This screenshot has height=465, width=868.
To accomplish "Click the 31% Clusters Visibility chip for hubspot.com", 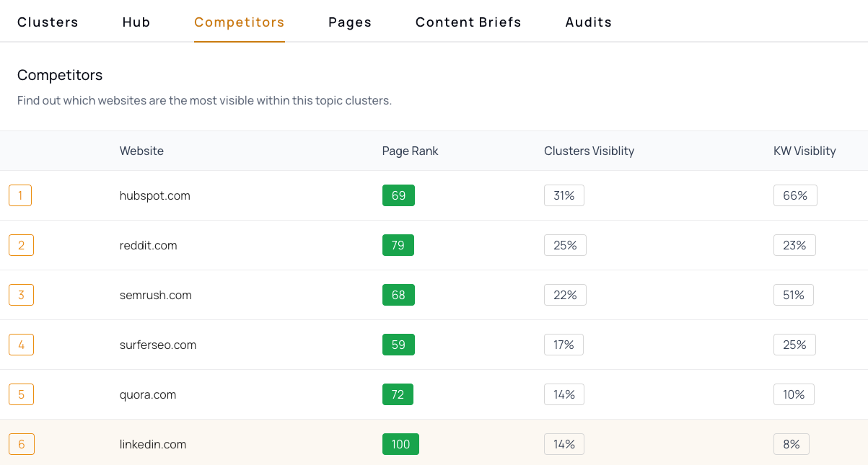I will (x=564, y=195).
